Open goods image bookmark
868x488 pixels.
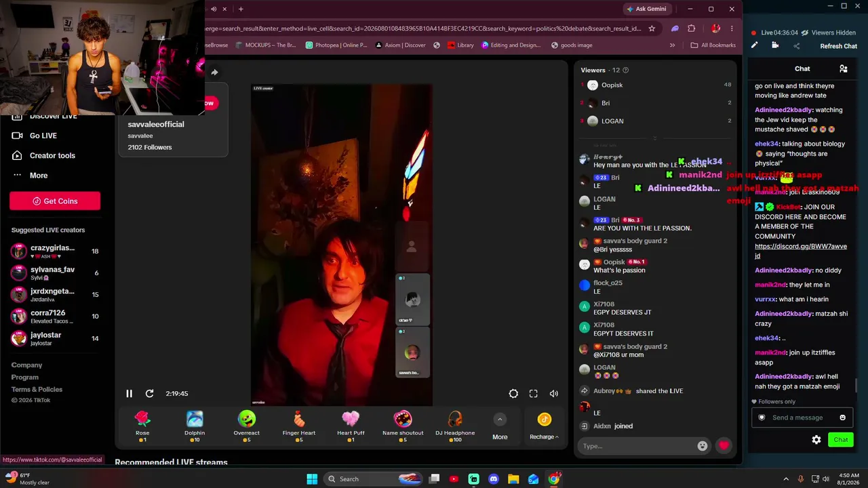pos(572,45)
